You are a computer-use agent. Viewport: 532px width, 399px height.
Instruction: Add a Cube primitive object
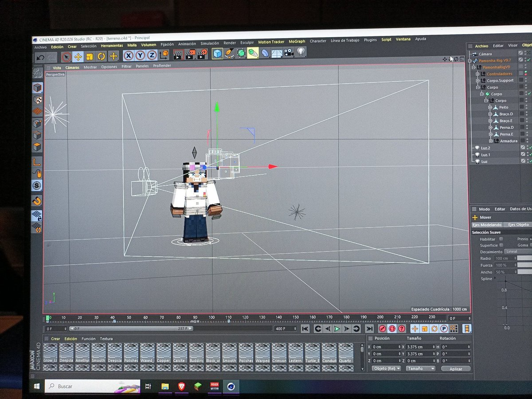tap(217, 54)
